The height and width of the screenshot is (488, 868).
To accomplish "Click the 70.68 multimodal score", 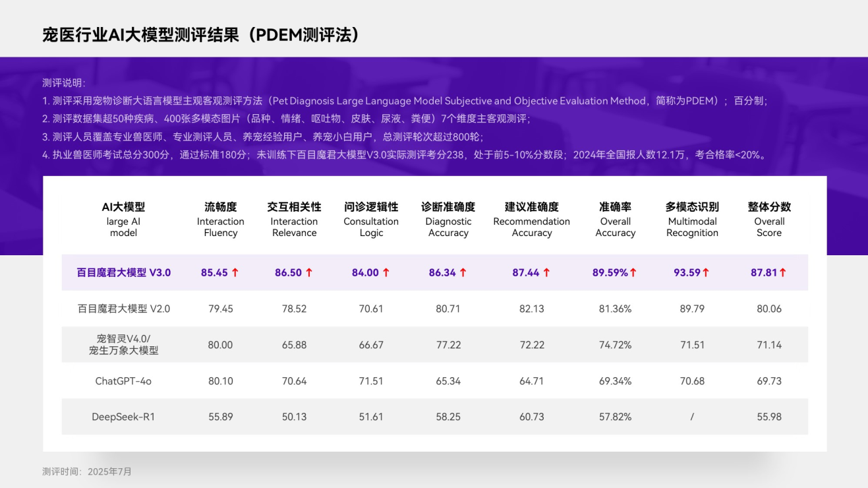I will [692, 381].
